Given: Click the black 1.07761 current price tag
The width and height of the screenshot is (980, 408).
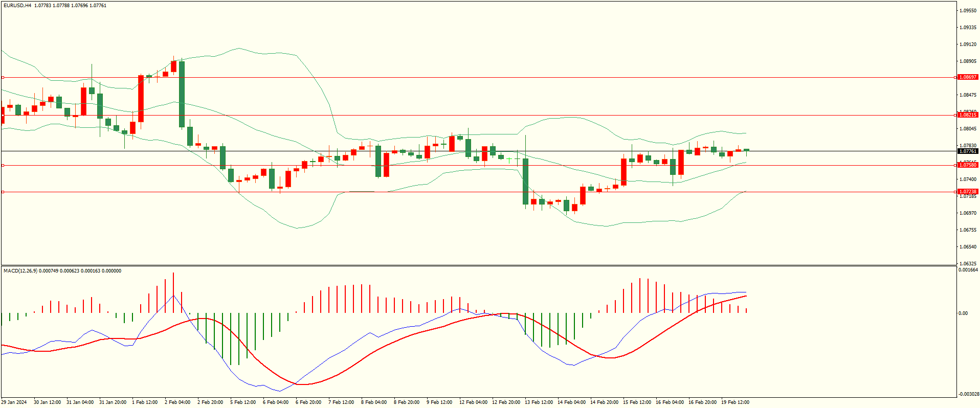Looking at the screenshot, I should coord(967,151).
